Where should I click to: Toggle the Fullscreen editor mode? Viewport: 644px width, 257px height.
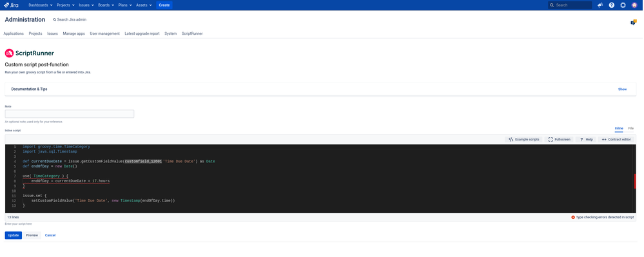(x=560, y=140)
